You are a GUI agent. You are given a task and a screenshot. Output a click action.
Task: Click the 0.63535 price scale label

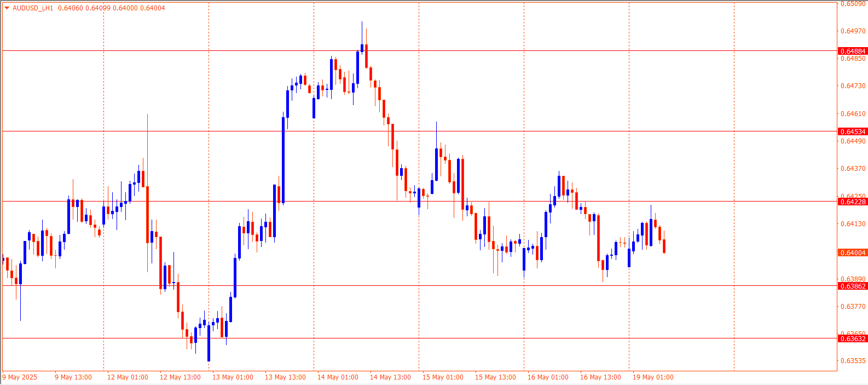click(x=853, y=361)
